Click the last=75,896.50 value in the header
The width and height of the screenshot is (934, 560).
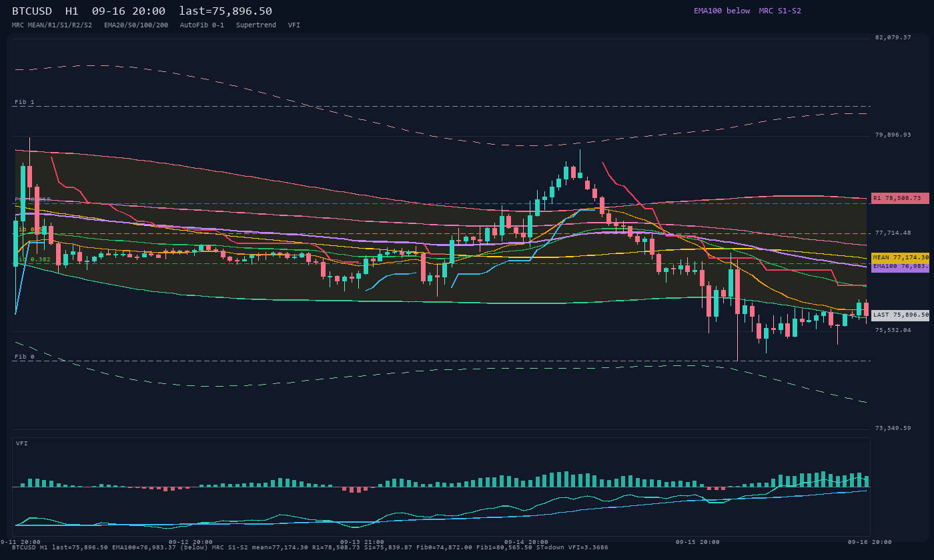(225, 11)
